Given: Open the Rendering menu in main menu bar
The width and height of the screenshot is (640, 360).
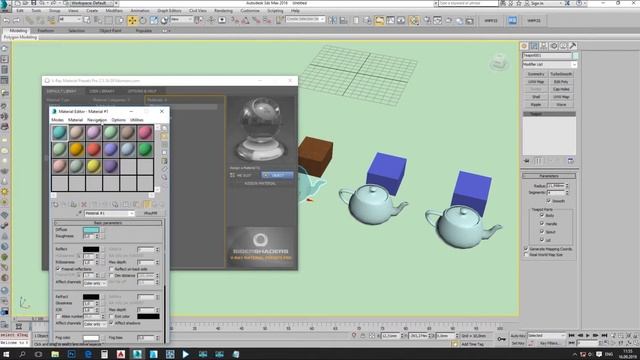Looking at the screenshot, I should tap(223, 11).
